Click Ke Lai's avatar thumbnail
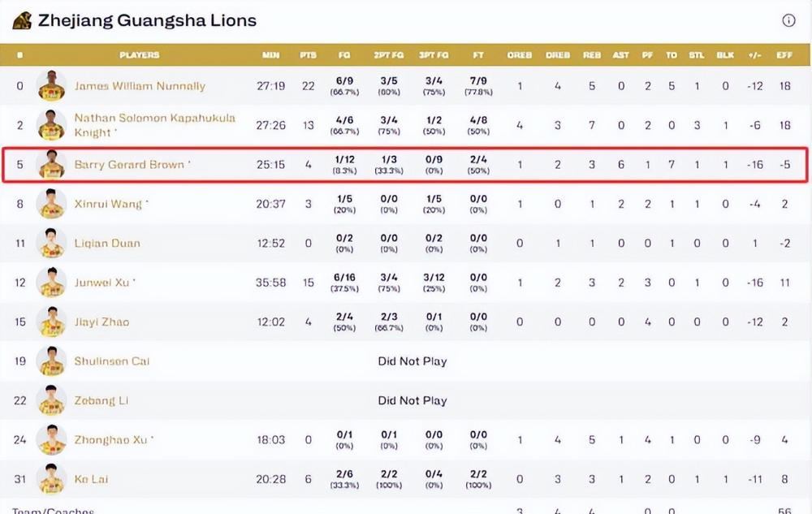812x514 pixels. 51,479
